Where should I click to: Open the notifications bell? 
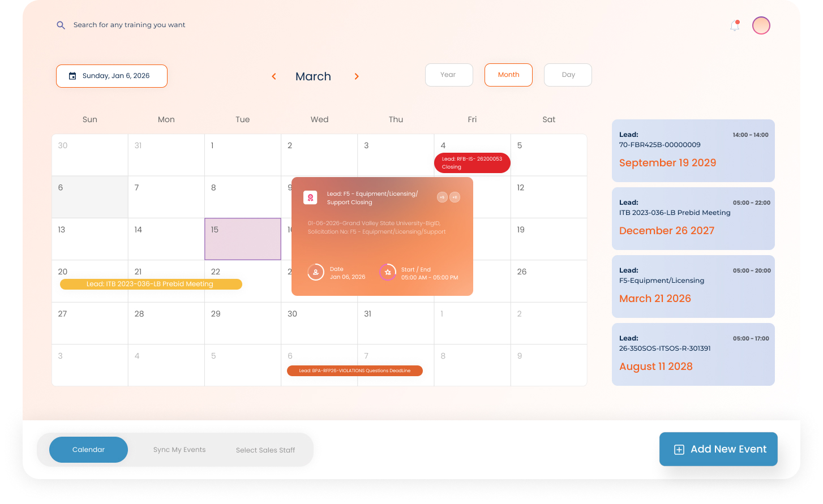[735, 25]
